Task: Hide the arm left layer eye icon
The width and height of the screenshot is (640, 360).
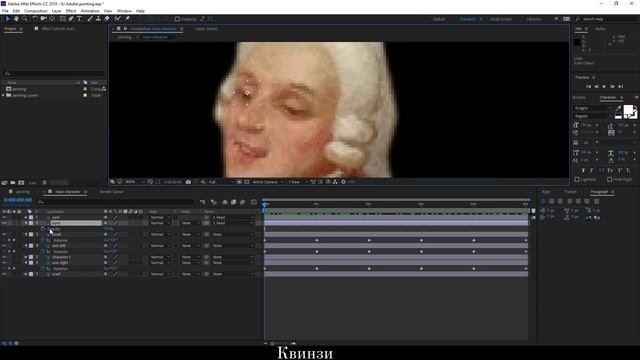Action: pos(4,246)
